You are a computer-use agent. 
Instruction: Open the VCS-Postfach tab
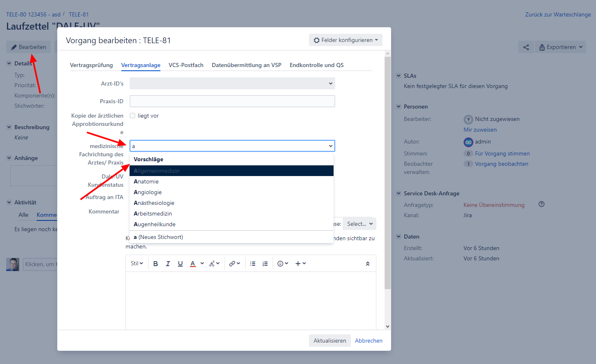click(x=186, y=65)
